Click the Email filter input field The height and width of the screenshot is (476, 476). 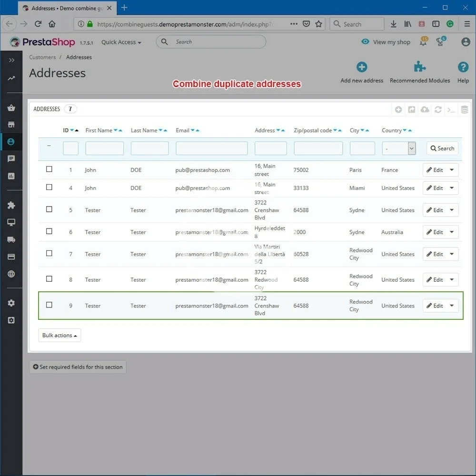(211, 149)
